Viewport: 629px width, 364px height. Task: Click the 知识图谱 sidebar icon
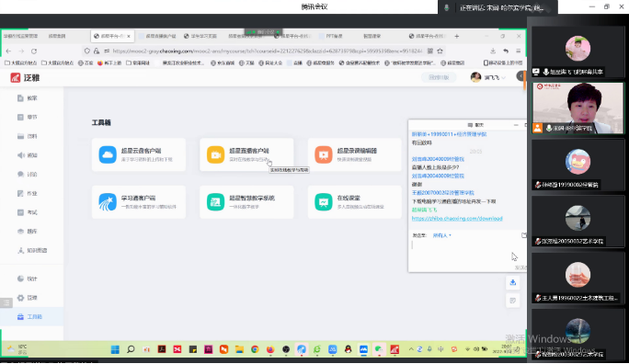click(20, 251)
